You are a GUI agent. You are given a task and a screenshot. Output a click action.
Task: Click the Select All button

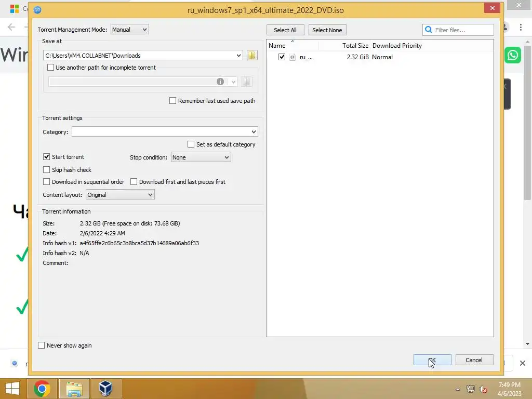click(x=285, y=30)
